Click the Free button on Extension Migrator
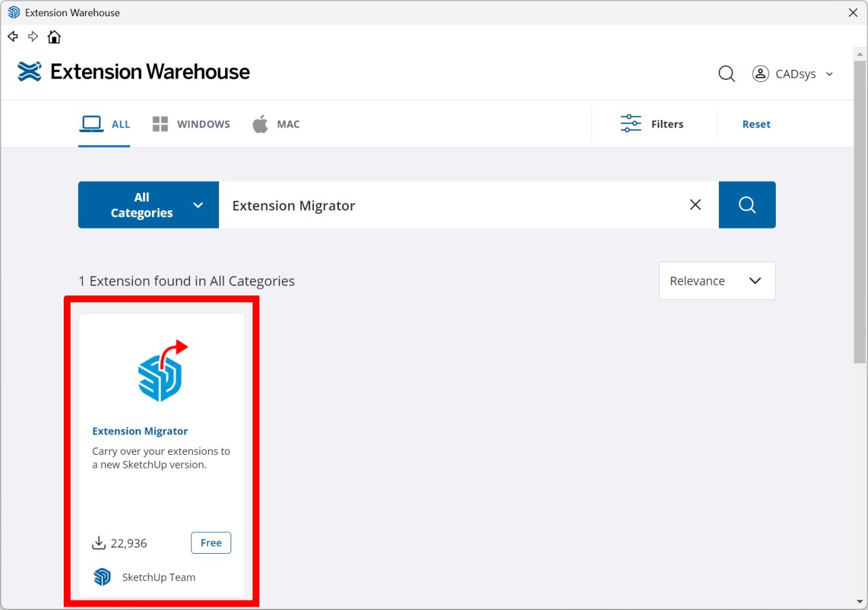Screen dimensions: 868x610 coord(211,543)
